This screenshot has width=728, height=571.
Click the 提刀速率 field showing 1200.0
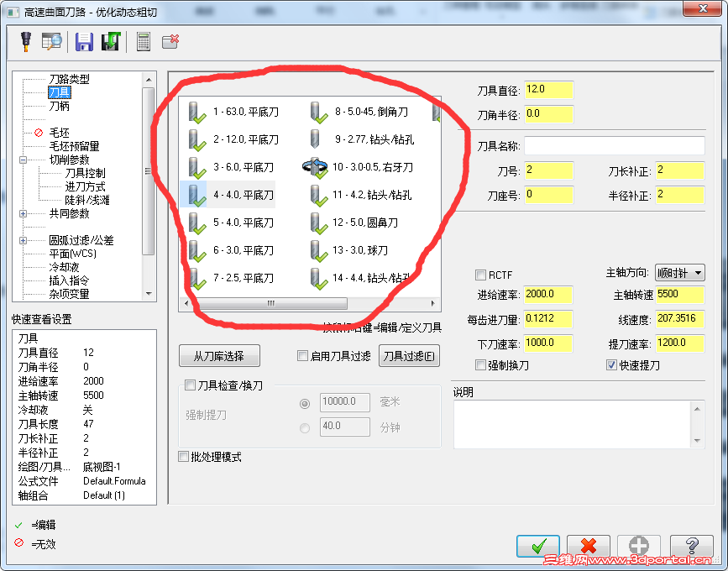click(680, 343)
